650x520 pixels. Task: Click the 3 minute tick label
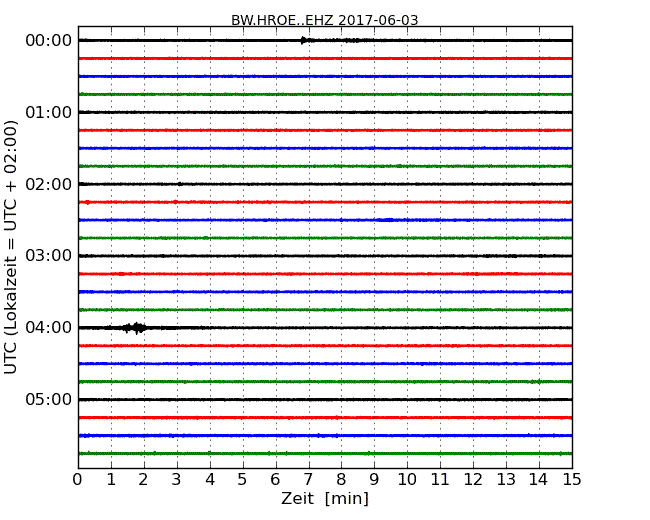coord(177,479)
